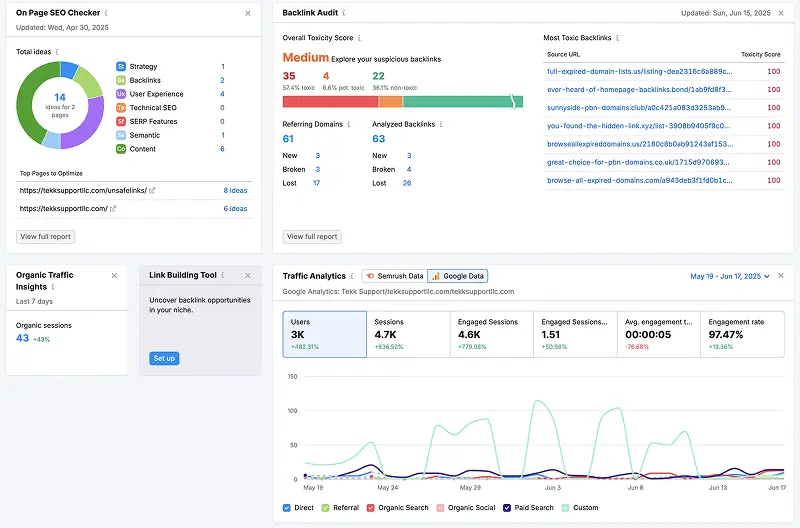Click the Content category icon in ideas legend
800x528 pixels.
tap(121, 149)
